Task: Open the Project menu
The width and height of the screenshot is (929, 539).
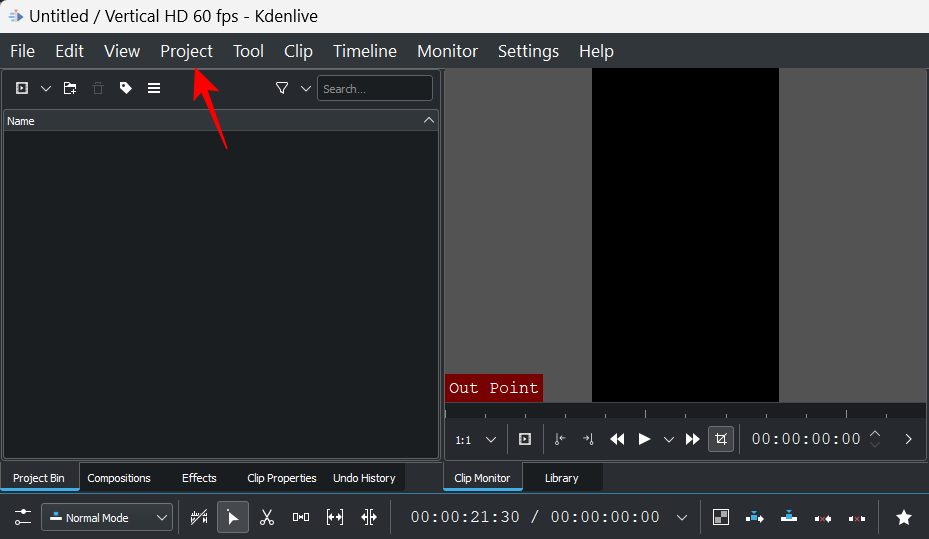Action: click(x=186, y=52)
